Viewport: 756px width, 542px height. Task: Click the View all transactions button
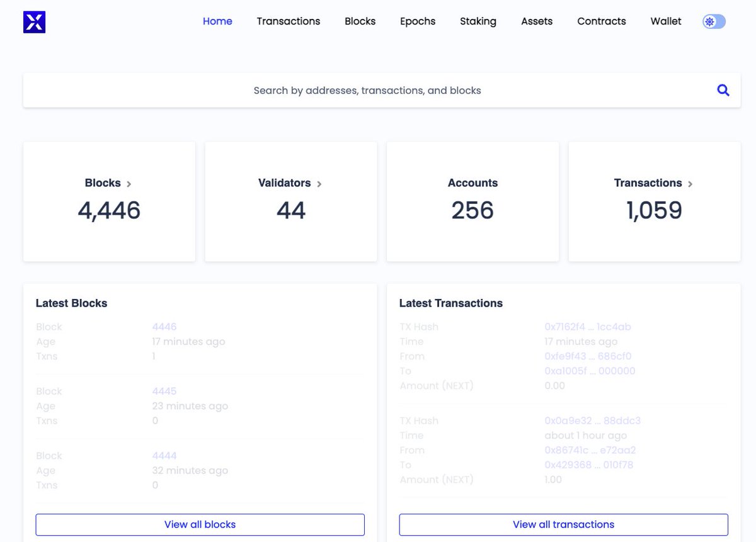[x=564, y=524]
